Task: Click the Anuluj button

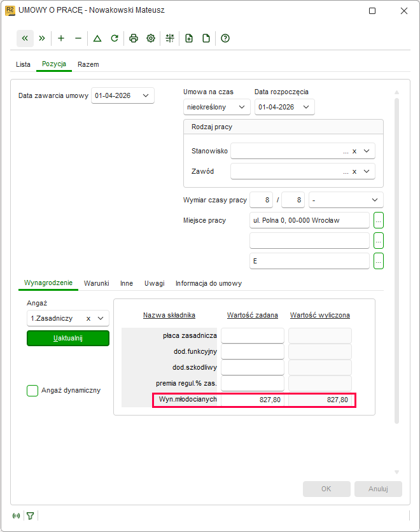Action: coord(378,489)
